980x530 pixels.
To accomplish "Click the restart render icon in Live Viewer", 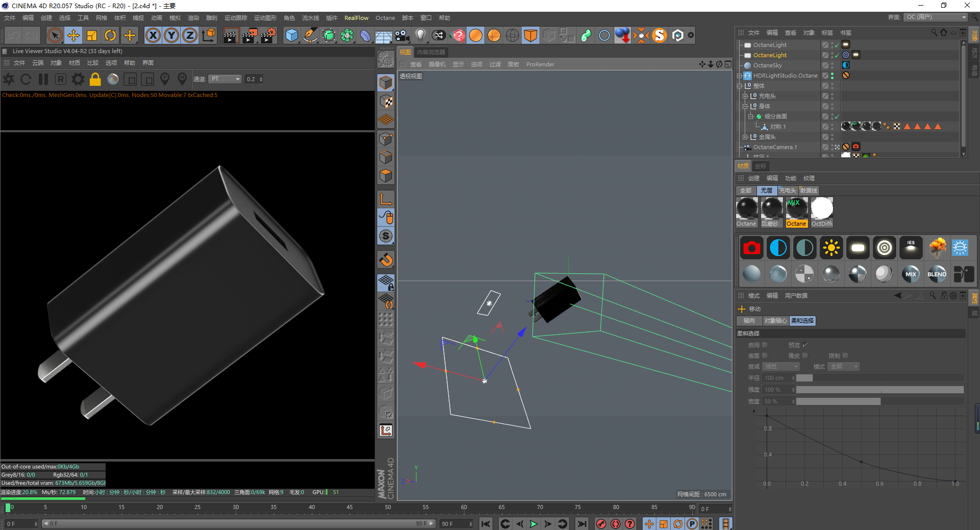I will [x=26, y=79].
